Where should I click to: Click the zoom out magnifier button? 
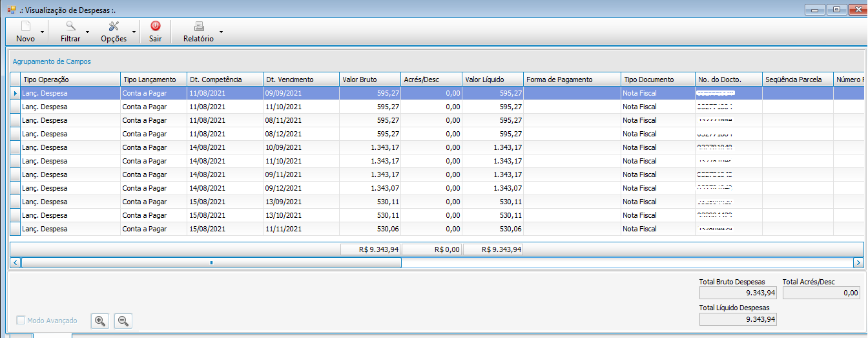[x=123, y=321]
